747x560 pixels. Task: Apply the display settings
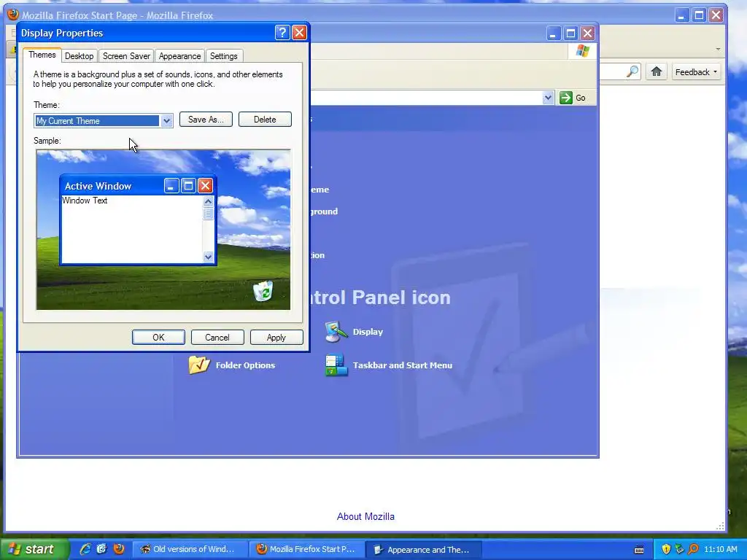(x=276, y=337)
